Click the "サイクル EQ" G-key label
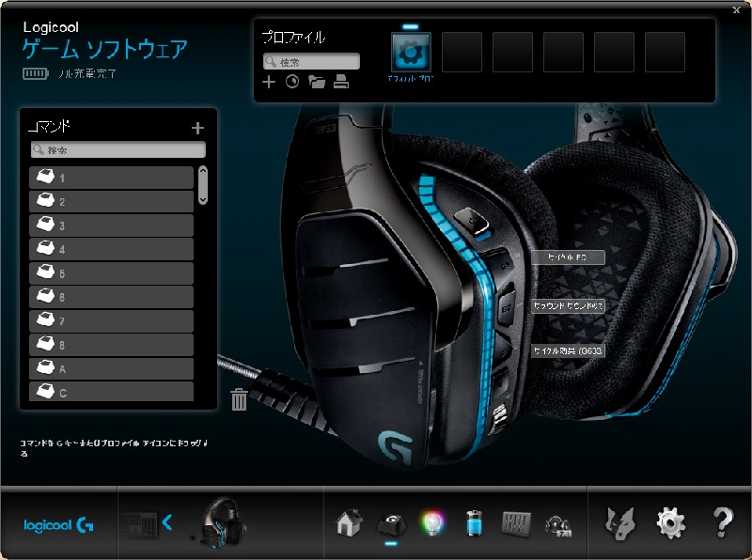 coord(568,257)
